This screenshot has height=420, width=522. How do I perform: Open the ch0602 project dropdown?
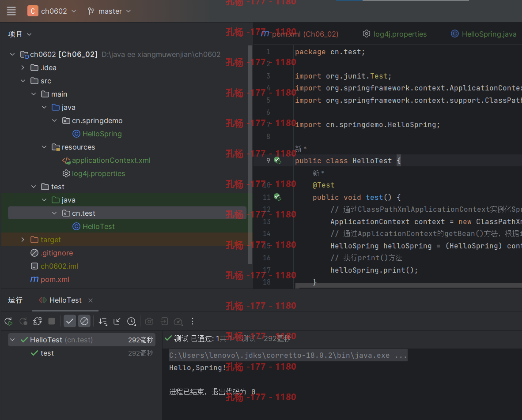click(x=52, y=11)
